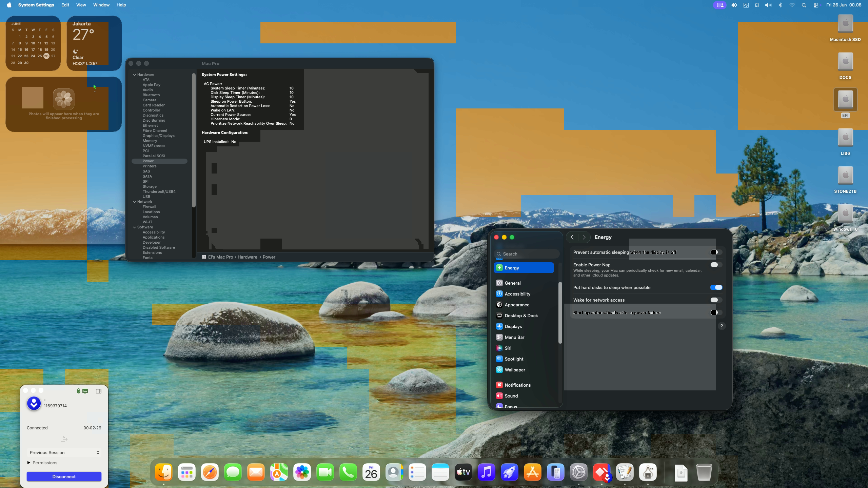Toggle Prevent automatic sleeping when display off
This screenshot has height=488, width=868.
[716, 252]
